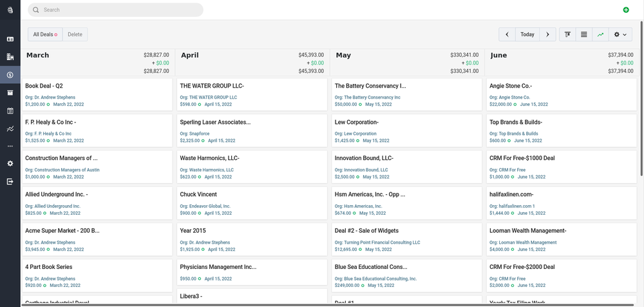Switch to the kanban board view icon
644x307 pixels.
point(567,35)
